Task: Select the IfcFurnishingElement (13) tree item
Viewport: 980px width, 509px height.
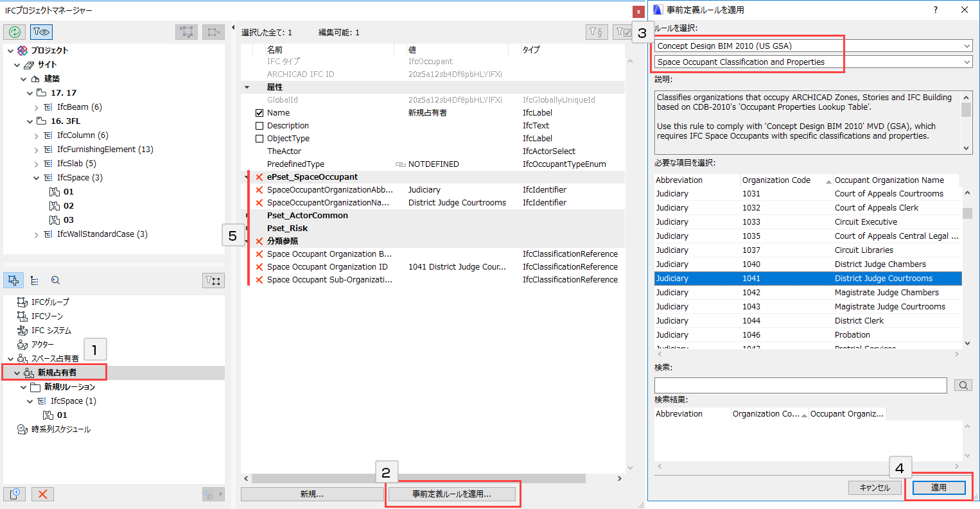Action: pos(105,150)
